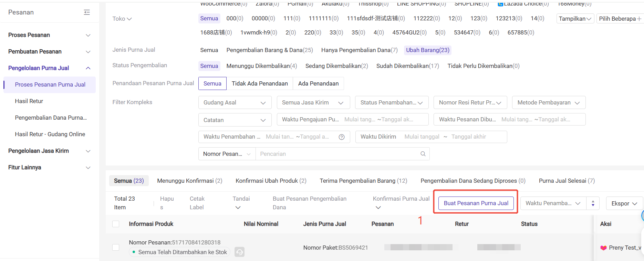Check the box for order 517170841280318
The image size is (644, 261).
[x=116, y=247]
